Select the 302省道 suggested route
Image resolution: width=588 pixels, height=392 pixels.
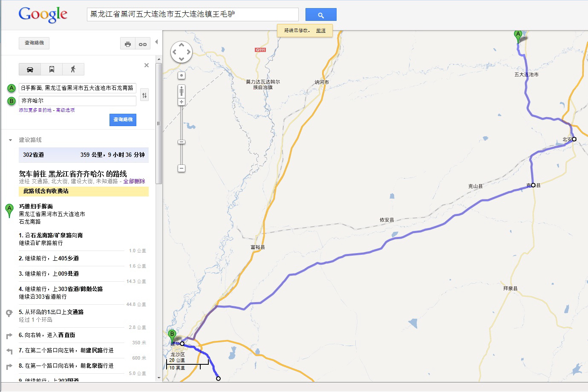(x=84, y=155)
